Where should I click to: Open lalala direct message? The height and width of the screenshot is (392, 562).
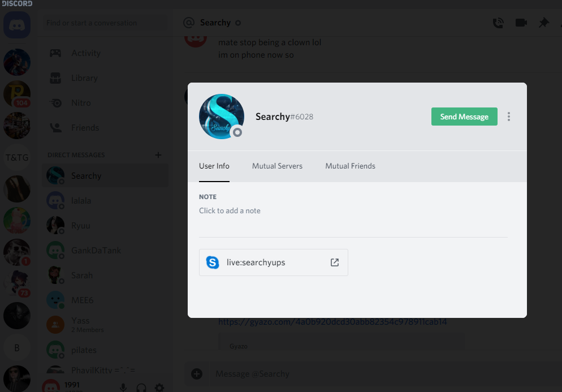click(x=105, y=200)
